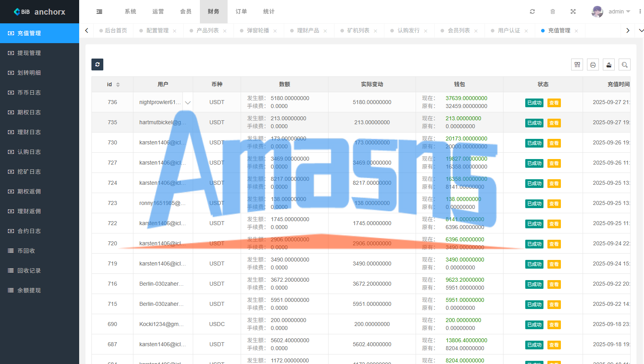Viewport: 644px width, 364px height.
Task: Switch to the 后台首页 tab
Action: pyautogui.click(x=113, y=30)
